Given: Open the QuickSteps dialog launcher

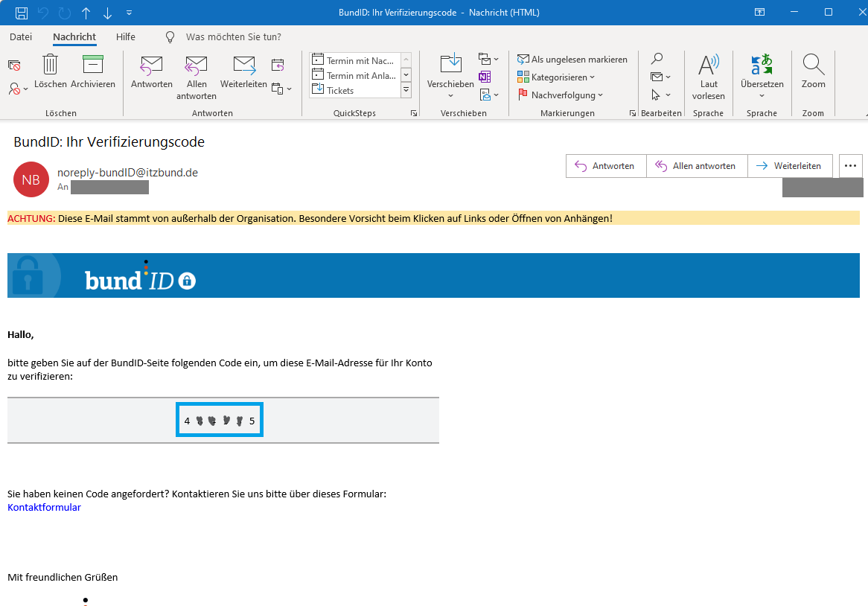Looking at the screenshot, I should pos(413,113).
